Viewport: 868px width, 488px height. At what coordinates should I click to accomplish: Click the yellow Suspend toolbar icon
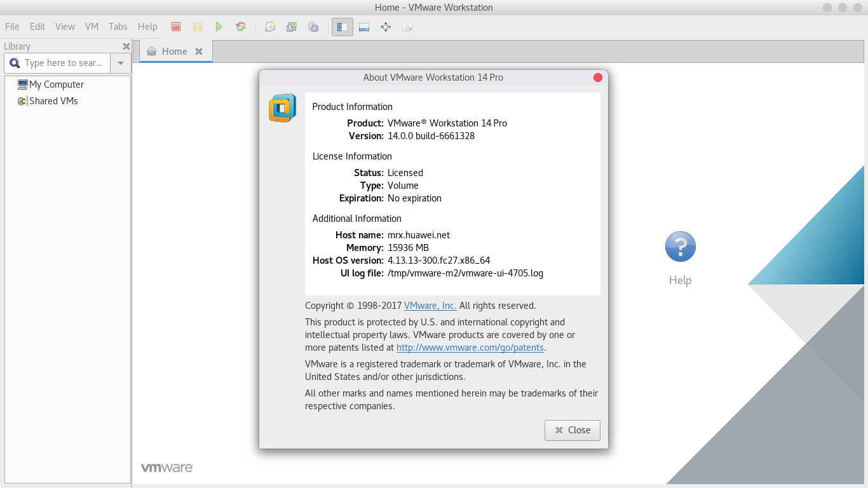pyautogui.click(x=198, y=27)
